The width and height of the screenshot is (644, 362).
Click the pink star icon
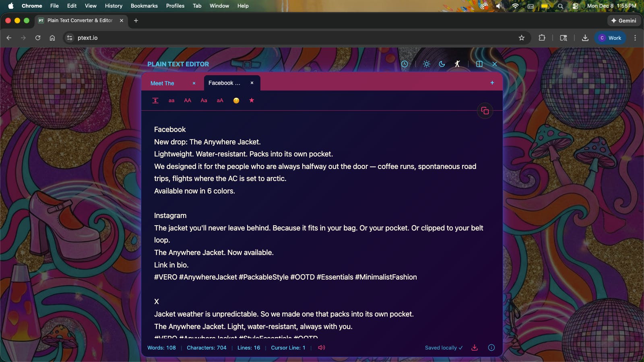tap(252, 100)
